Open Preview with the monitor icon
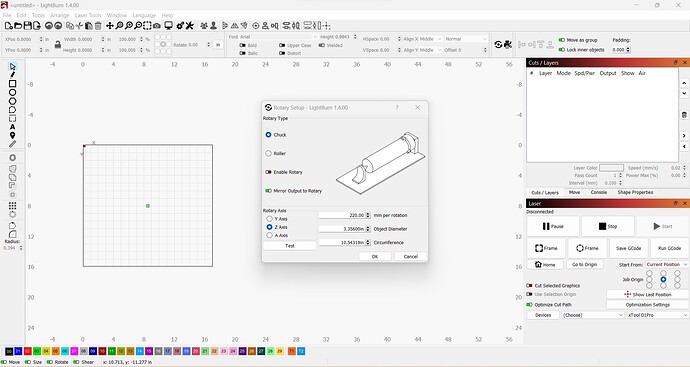 168,26
